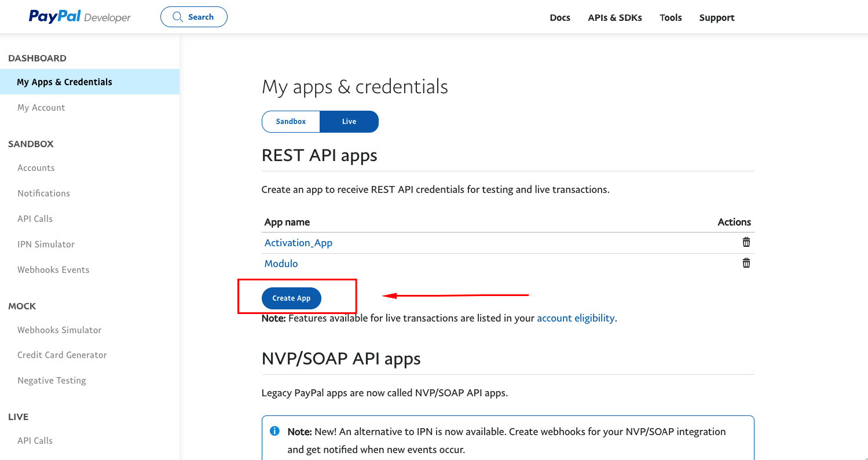Open IPN Simulator
868x460 pixels.
click(46, 244)
